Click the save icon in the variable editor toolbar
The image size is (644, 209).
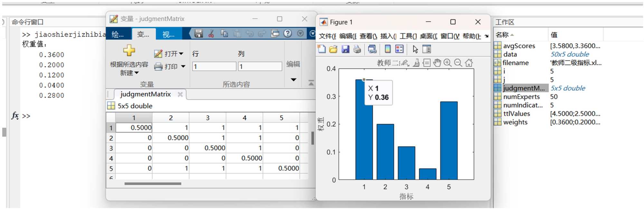(x=198, y=33)
